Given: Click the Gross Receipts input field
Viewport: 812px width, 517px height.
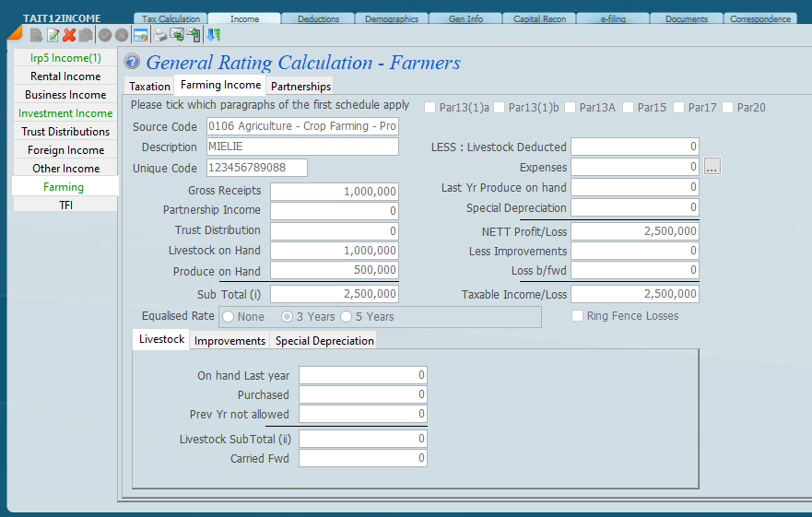Looking at the screenshot, I should pyautogui.click(x=335, y=191).
